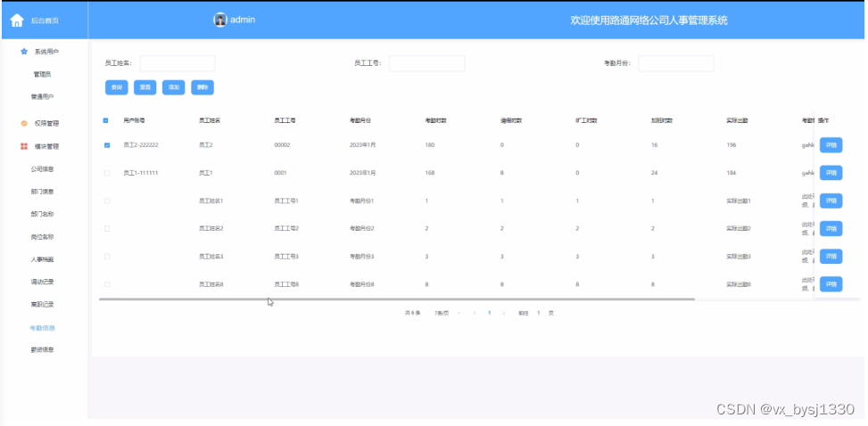Viewport: 868px width, 426px height.
Task: Click the red grid icon of 模块管理
Action: [x=24, y=147]
